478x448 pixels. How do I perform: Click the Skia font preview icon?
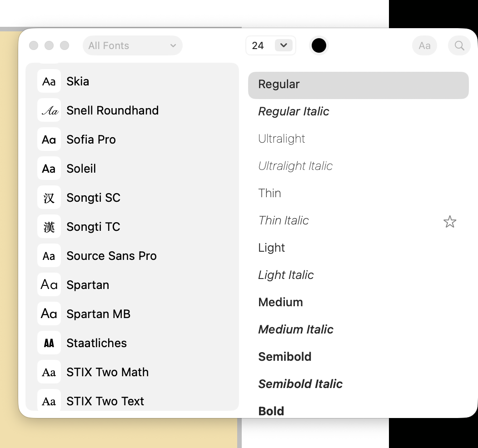point(49,81)
